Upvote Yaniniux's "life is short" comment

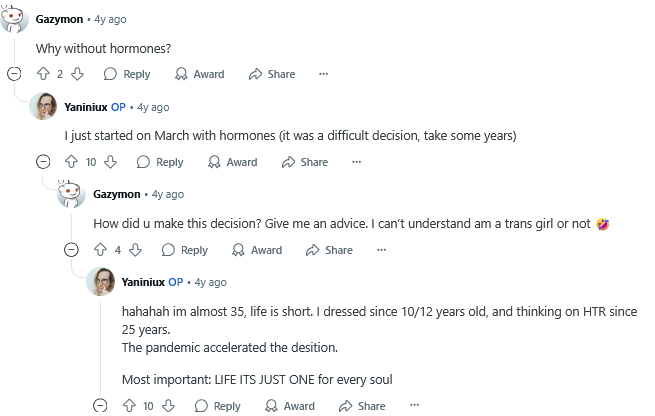tap(128, 406)
